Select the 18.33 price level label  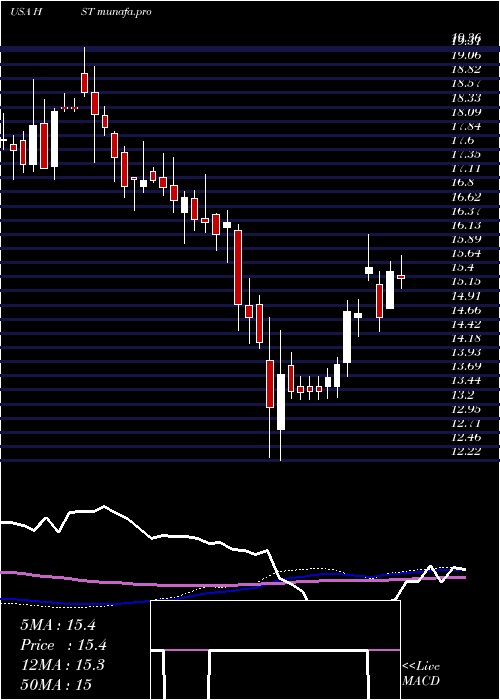point(466,98)
